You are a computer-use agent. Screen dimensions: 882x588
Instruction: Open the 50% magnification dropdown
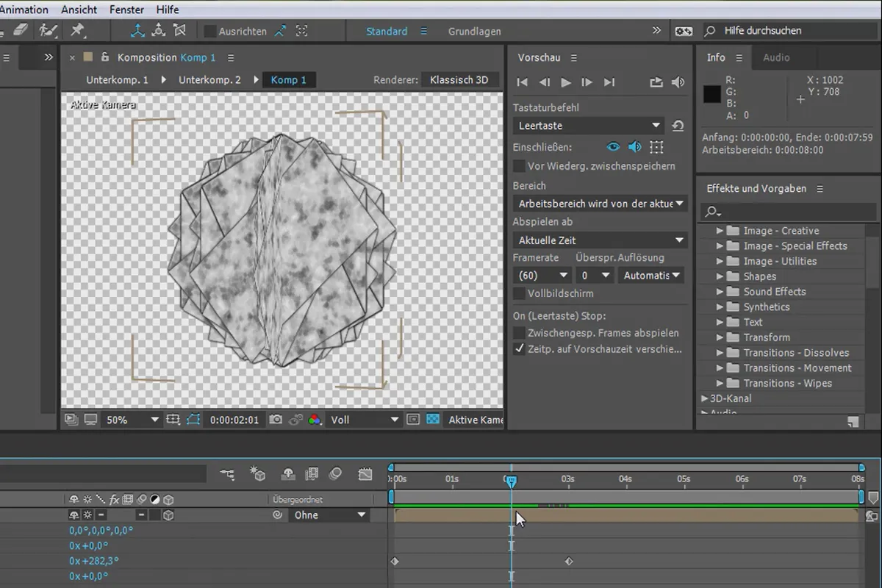[x=132, y=420]
